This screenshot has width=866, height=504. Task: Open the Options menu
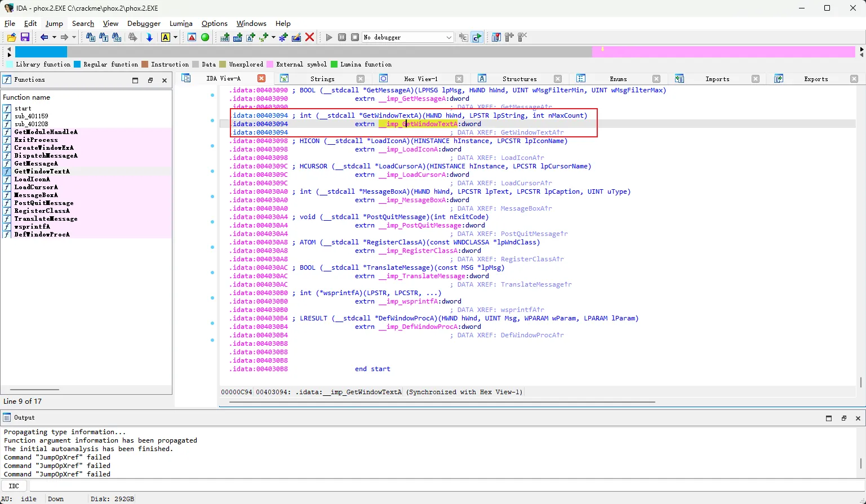(x=215, y=23)
